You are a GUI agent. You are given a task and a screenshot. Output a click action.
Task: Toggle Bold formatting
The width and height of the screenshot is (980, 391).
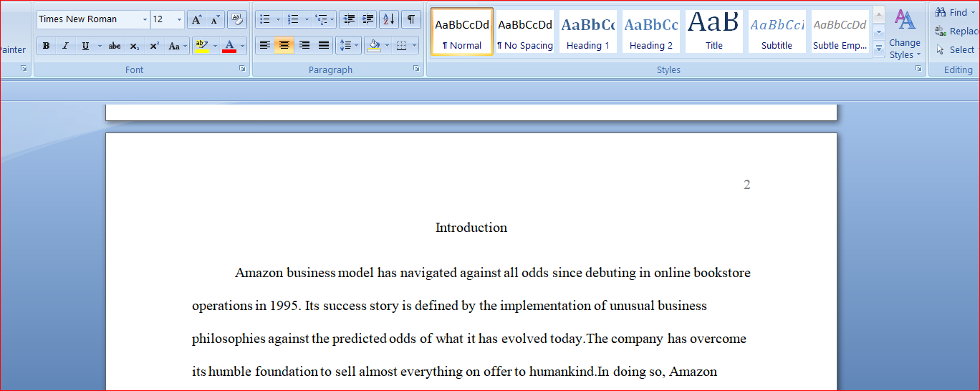pyautogui.click(x=46, y=46)
